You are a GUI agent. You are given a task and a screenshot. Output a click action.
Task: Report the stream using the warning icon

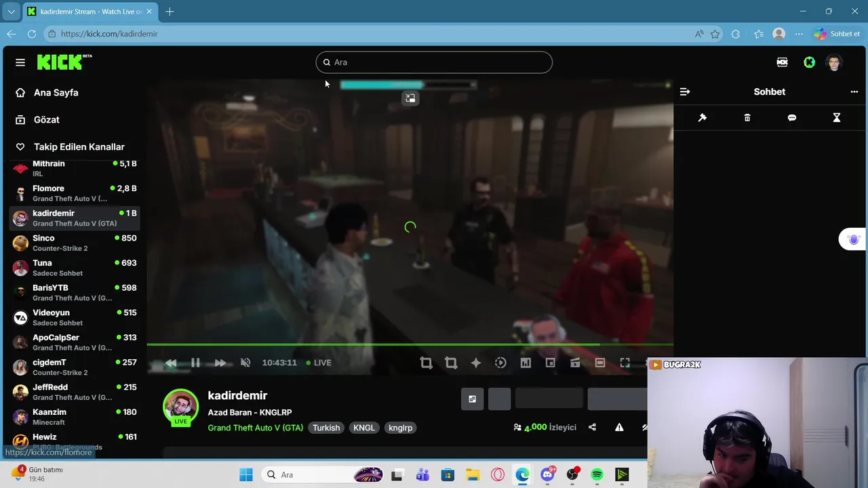coord(619,428)
